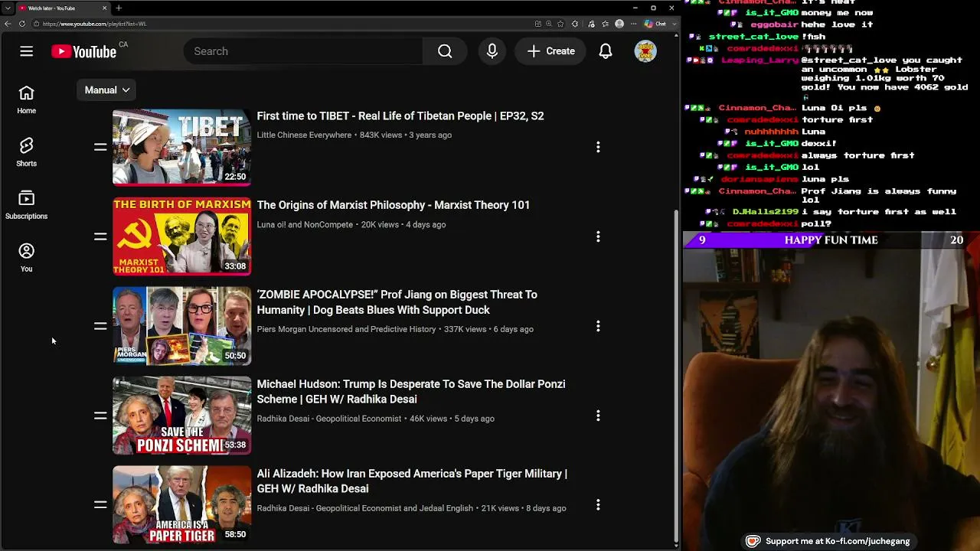Viewport: 980px width, 551px height.
Task: Open the Michael Hudson Ponzi Scheme title
Action: click(x=411, y=392)
